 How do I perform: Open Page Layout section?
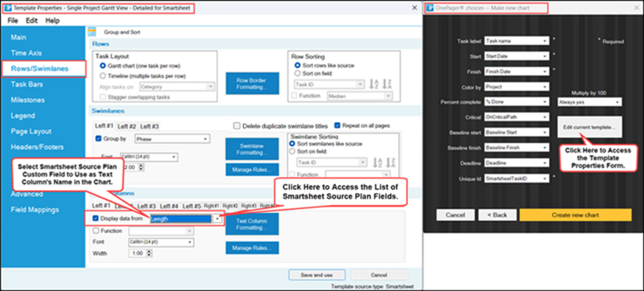click(x=31, y=132)
